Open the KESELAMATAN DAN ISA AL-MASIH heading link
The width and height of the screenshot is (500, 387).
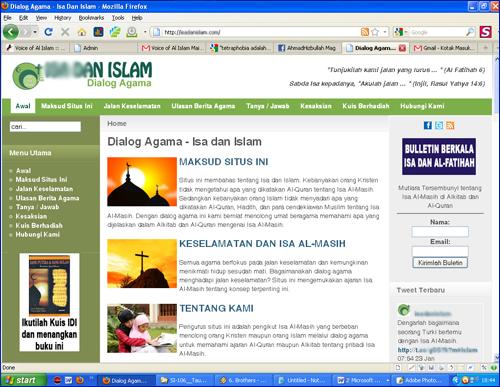tap(262, 244)
